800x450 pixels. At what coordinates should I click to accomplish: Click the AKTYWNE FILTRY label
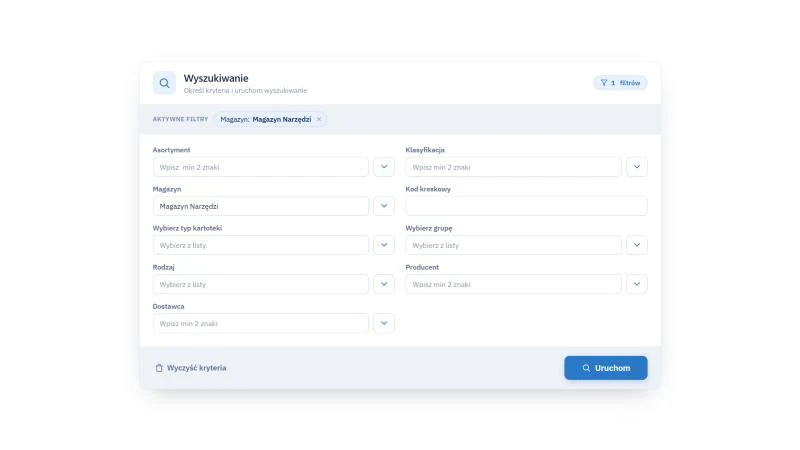click(180, 119)
